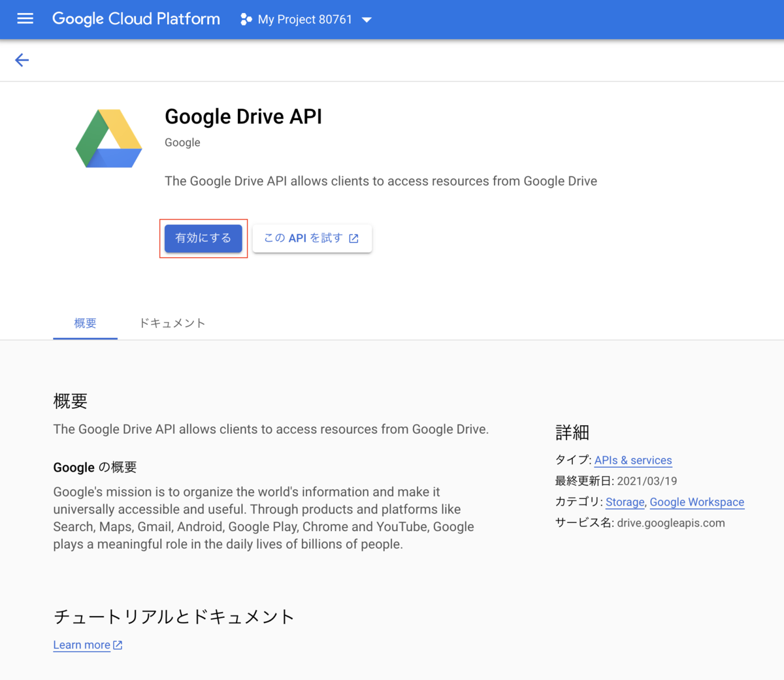Click the Google publisher name under the title
784x680 pixels.
pos(182,142)
